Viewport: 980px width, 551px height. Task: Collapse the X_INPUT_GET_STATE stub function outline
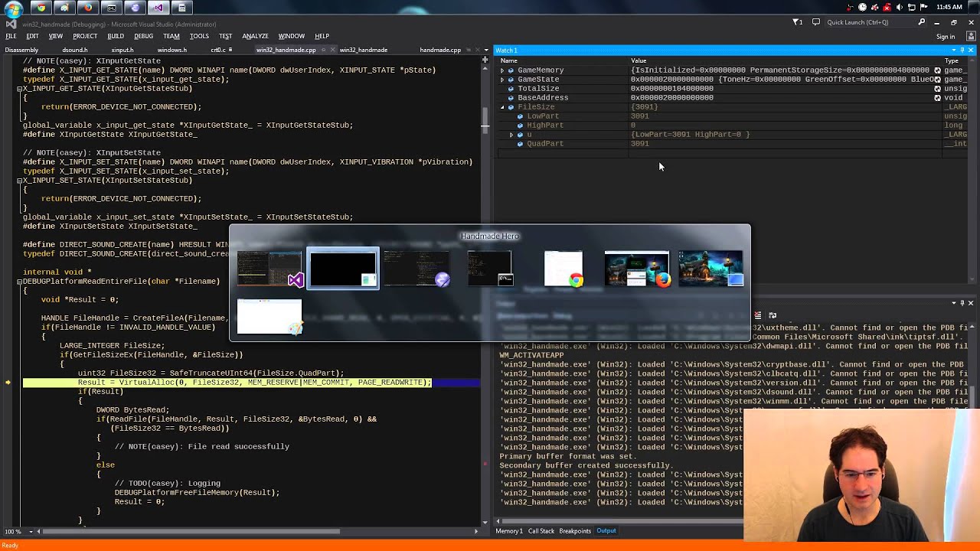coord(20,89)
